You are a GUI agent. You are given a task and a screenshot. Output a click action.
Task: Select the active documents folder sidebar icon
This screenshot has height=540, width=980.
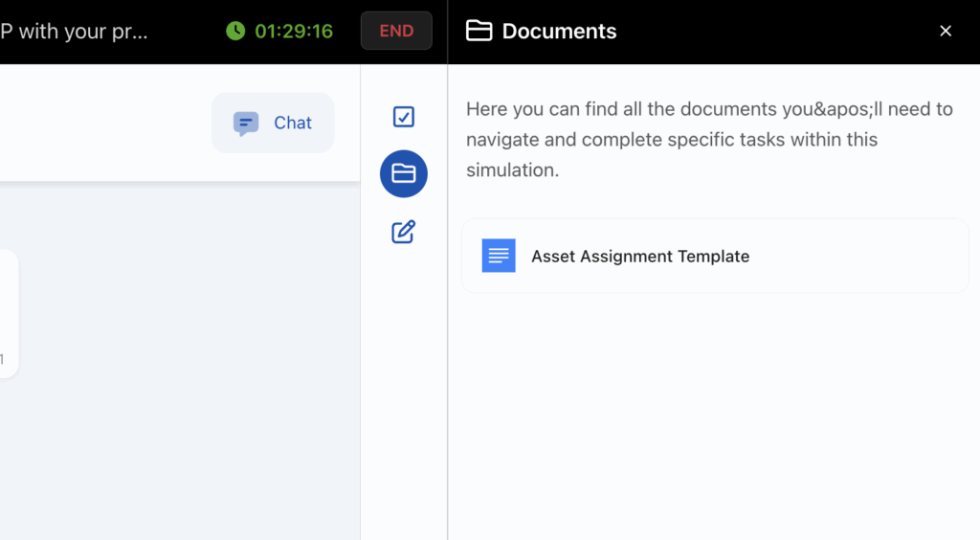404,174
